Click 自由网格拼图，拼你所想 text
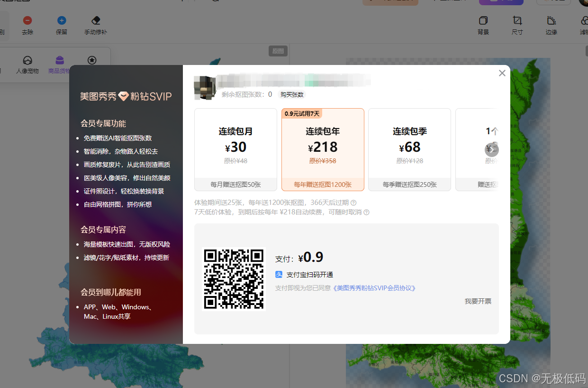The width and height of the screenshot is (588, 388). click(118, 204)
